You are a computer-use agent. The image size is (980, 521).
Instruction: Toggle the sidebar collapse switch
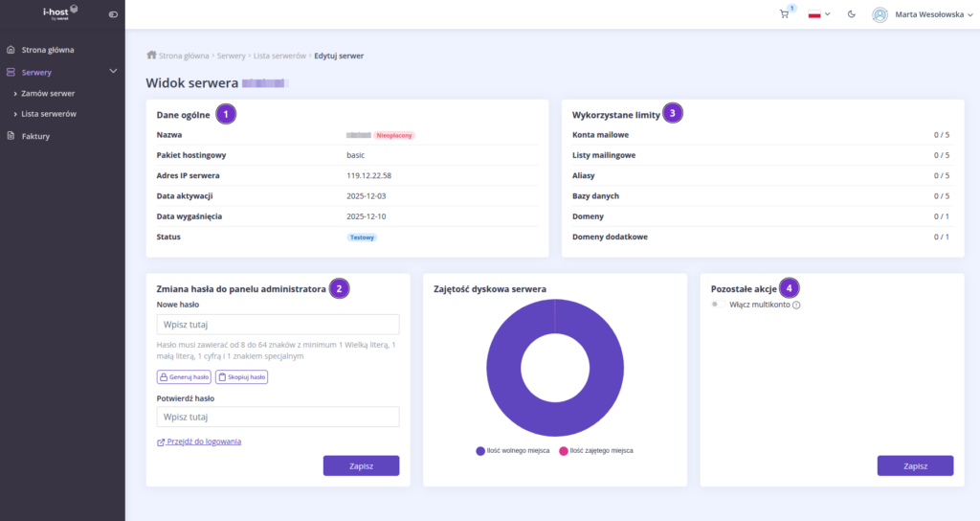click(113, 14)
